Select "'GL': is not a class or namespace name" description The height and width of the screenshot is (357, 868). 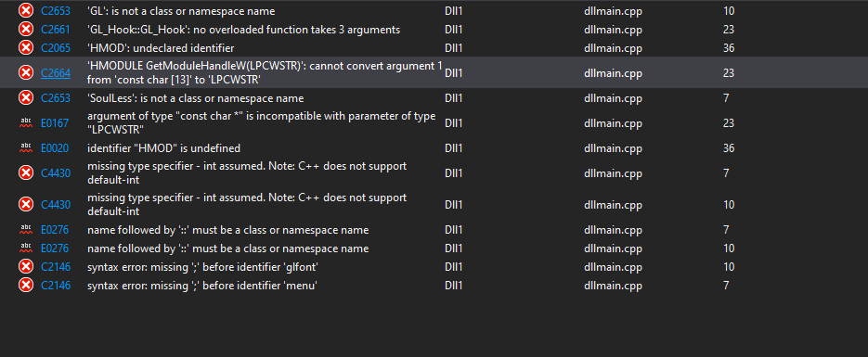point(181,11)
